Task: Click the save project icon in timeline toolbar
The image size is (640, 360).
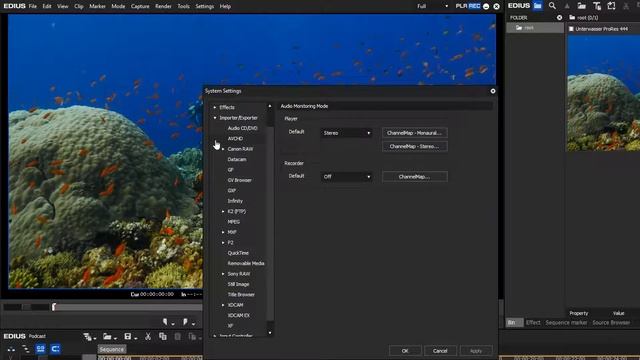Action: click(128, 337)
